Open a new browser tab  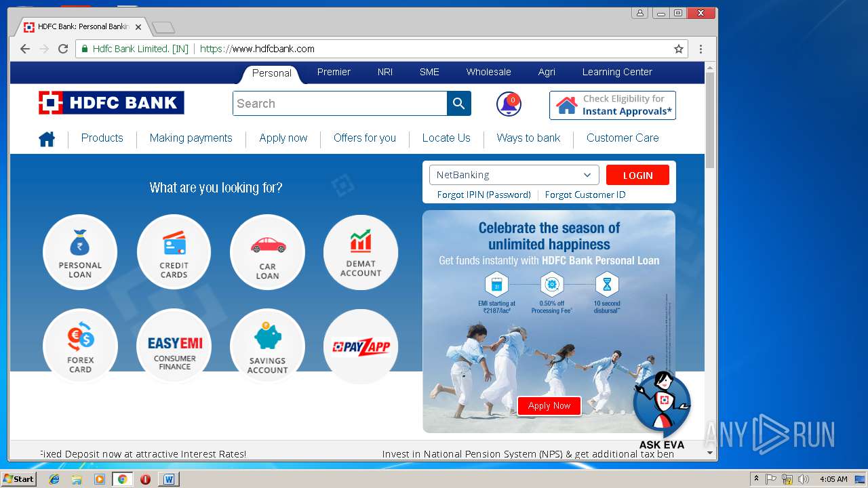pos(163,28)
